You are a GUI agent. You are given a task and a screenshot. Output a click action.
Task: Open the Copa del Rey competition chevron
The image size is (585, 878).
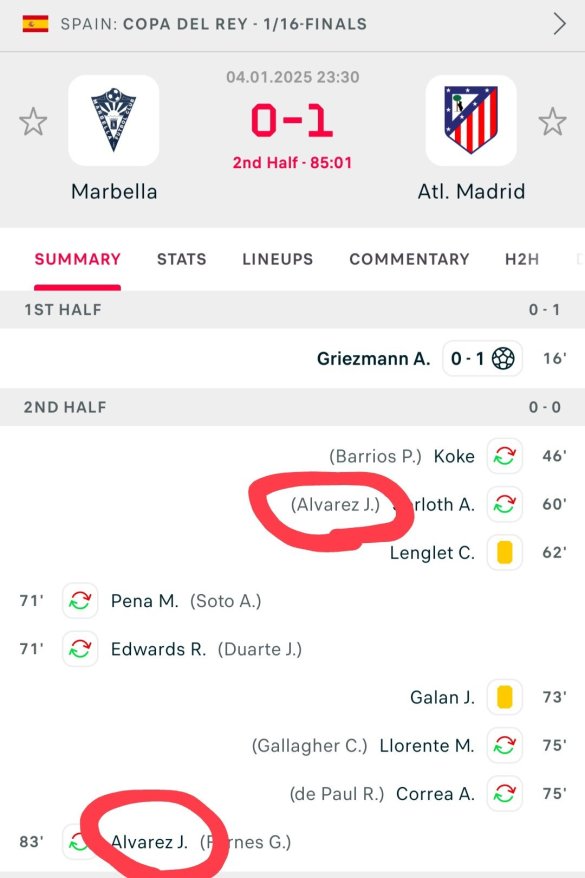pyautogui.click(x=559, y=24)
